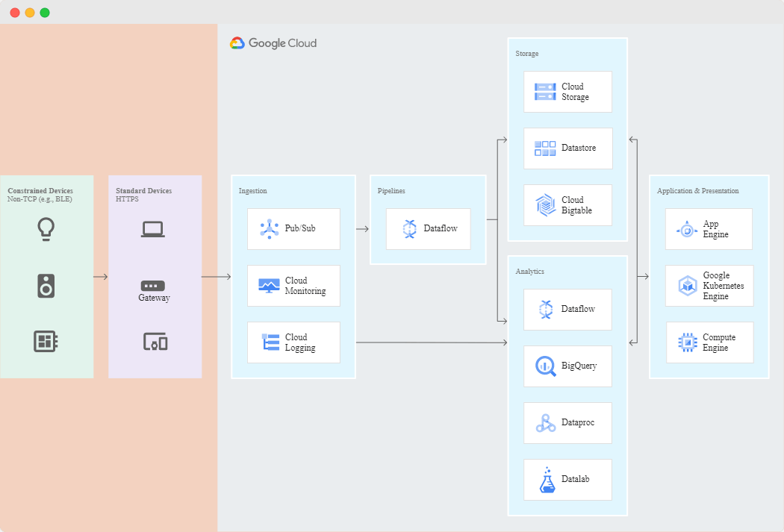The height and width of the screenshot is (532, 784).
Task: Select the Google Kubernetes Engine label
Action: pos(723,286)
